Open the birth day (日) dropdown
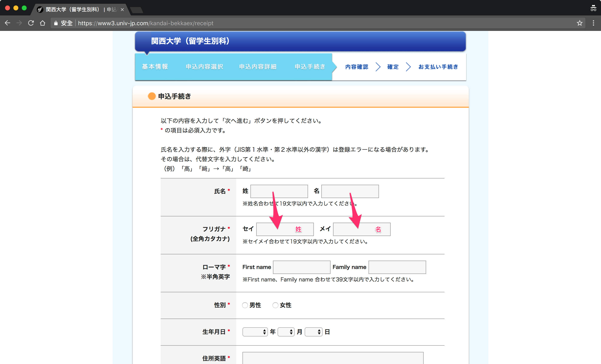The width and height of the screenshot is (601, 364). coord(313,332)
